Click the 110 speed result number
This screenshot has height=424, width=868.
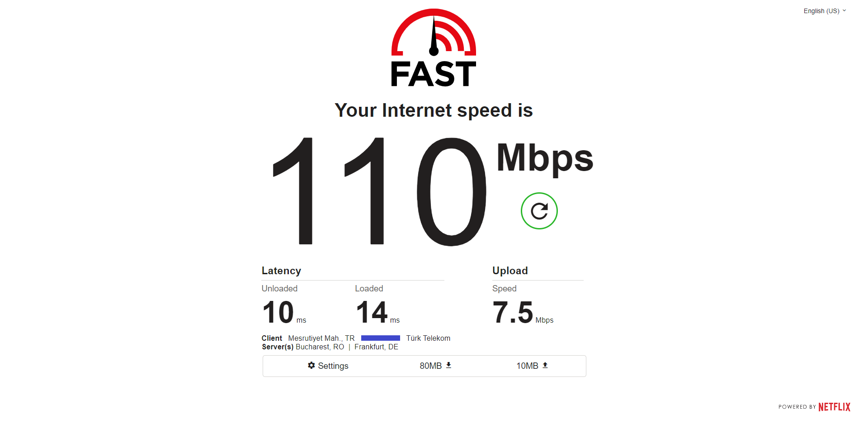[x=380, y=191]
